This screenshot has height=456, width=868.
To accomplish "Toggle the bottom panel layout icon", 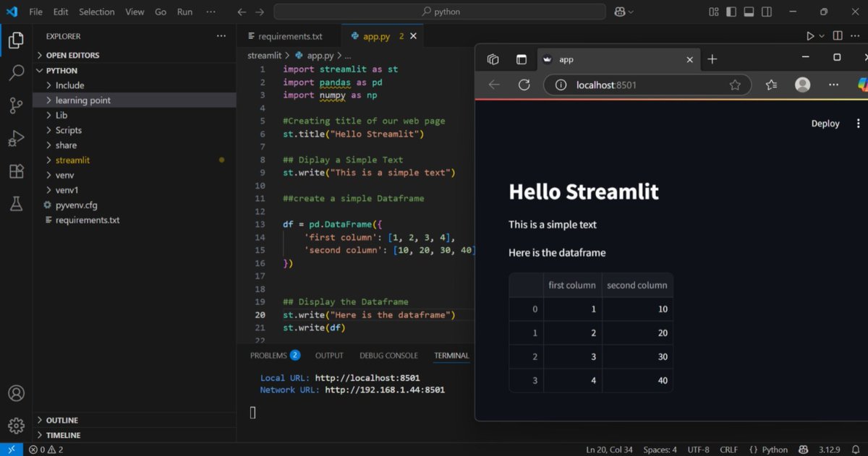I will (x=749, y=12).
